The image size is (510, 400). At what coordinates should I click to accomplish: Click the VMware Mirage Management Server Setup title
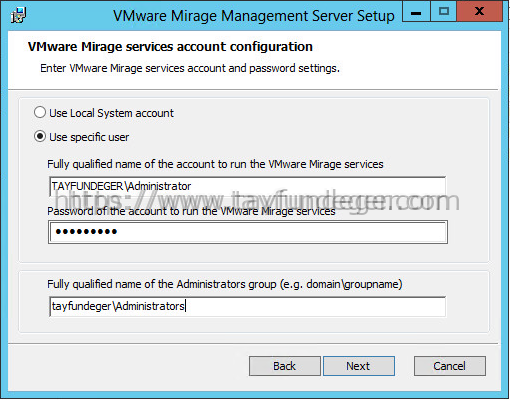pos(254,16)
